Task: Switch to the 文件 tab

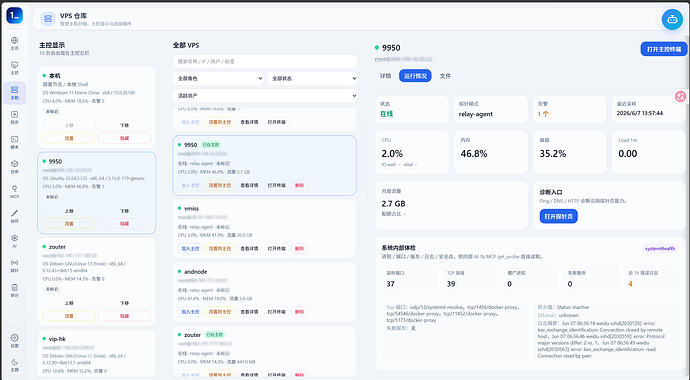Action: pos(445,76)
